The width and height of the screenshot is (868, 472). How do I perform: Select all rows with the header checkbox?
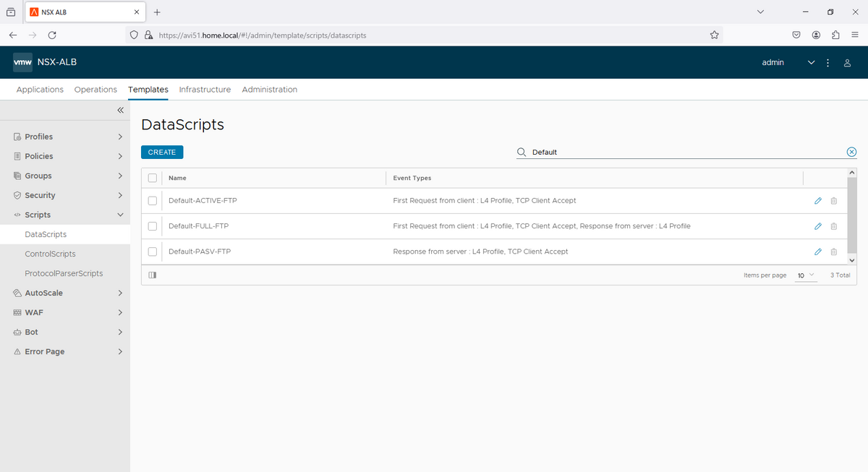click(152, 178)
